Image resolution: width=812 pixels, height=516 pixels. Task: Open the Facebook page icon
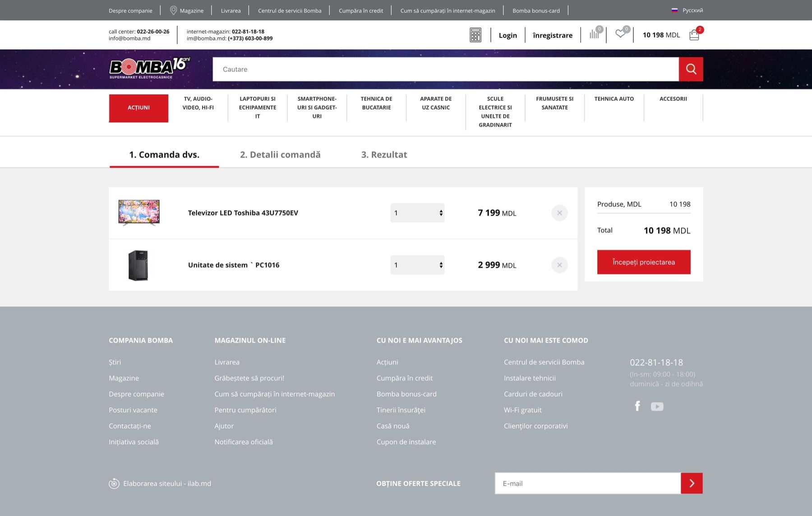click(637, 406)
